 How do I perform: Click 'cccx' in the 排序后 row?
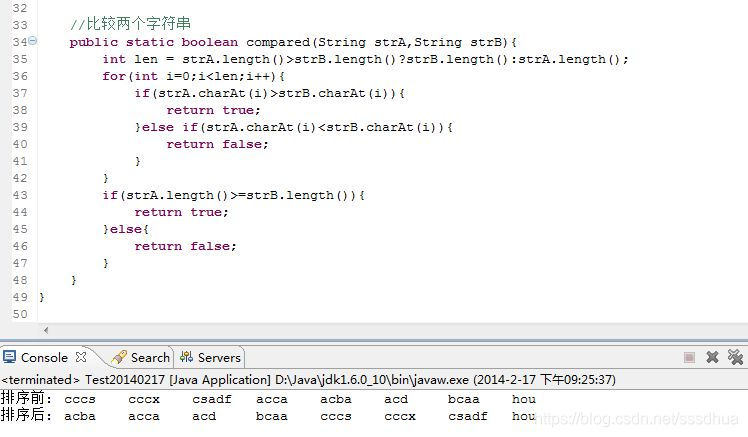click(x=400, y=416)
